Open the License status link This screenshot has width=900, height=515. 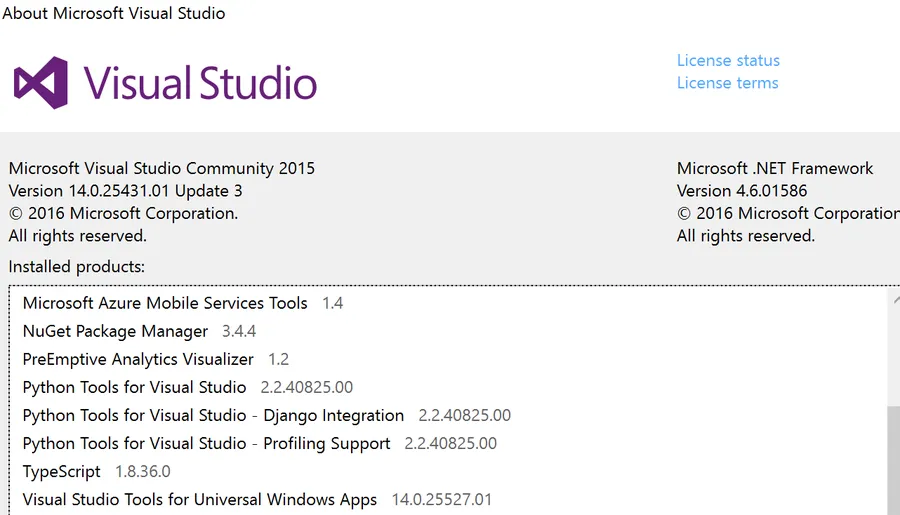[x=728, y=60]
